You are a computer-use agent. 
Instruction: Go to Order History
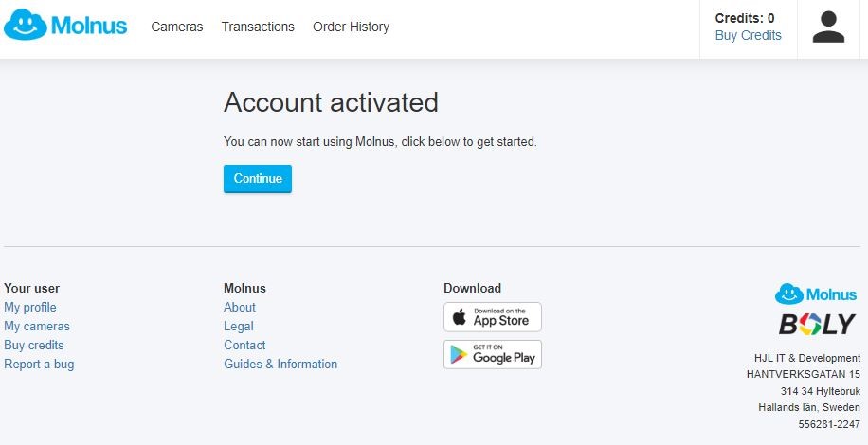(351, 27)
